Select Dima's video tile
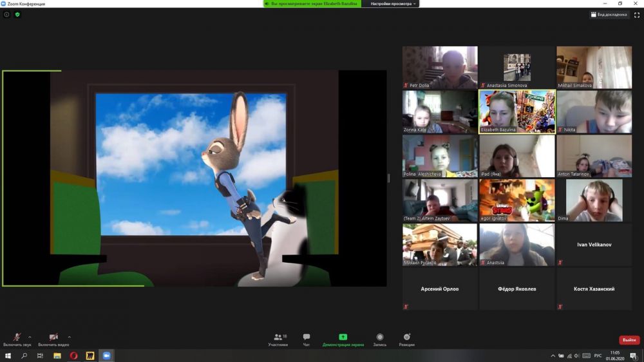The width and height of the screenshot is (644, 362). click(x=594, y=200)
